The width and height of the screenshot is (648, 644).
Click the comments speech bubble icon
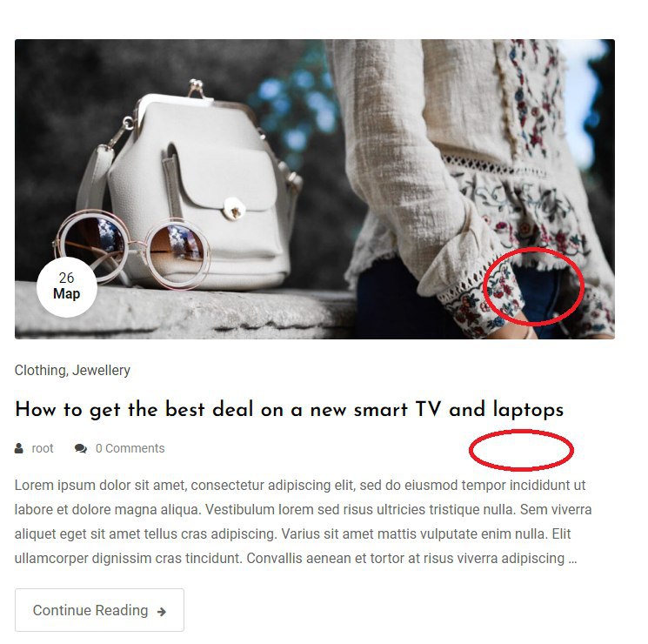click(x=81, y=448)
